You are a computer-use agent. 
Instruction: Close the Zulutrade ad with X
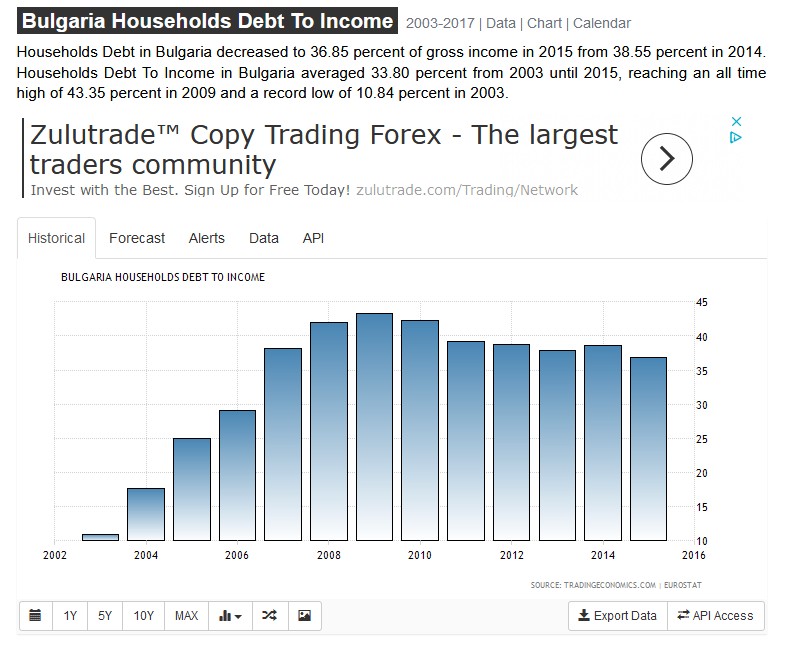(x=736, y=121)
